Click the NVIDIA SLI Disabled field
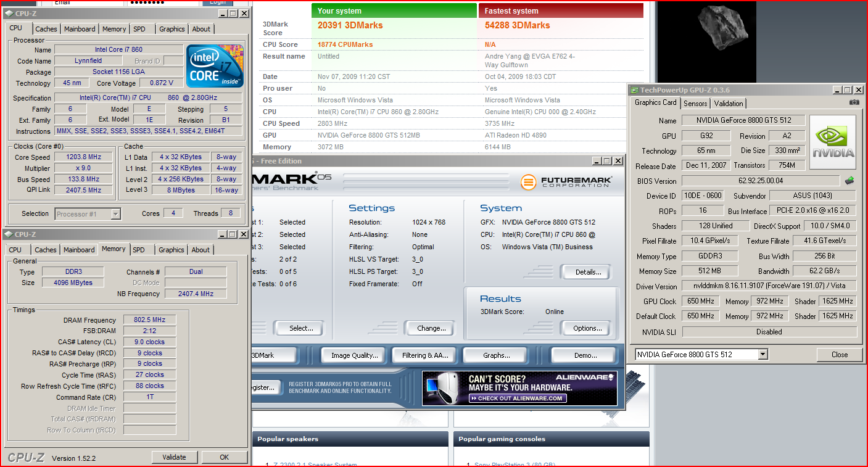868x467 pixels. click(x=769, y=332)
